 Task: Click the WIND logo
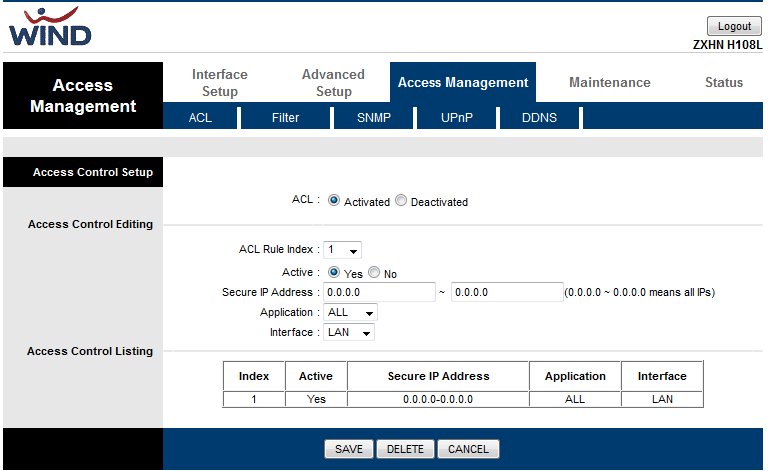click(x=50, y=27)
